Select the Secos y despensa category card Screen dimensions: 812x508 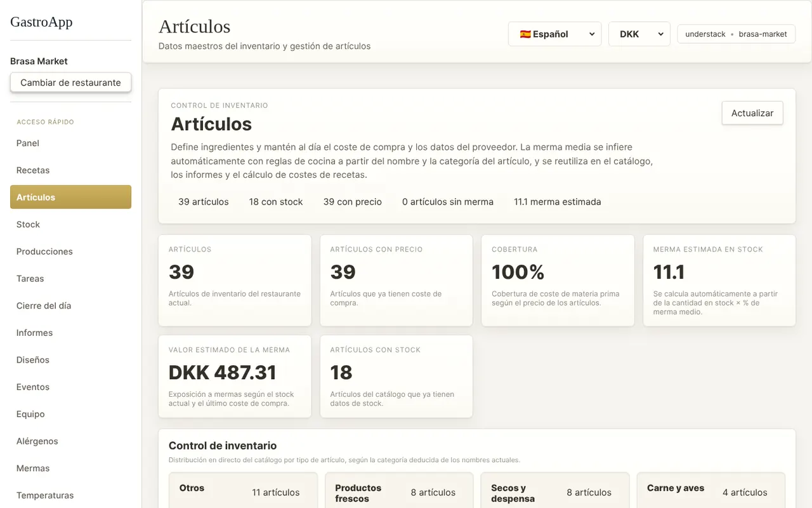pyautogui.click(x=555, y=490)
